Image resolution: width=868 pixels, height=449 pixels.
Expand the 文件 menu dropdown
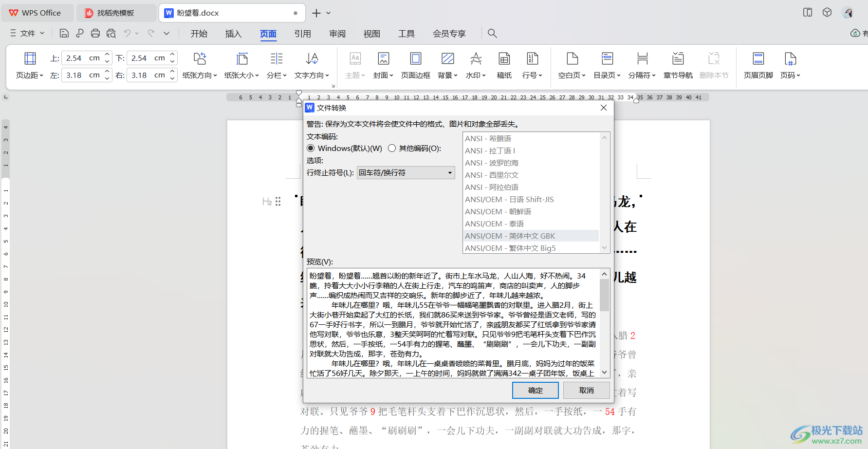point(28,33)
